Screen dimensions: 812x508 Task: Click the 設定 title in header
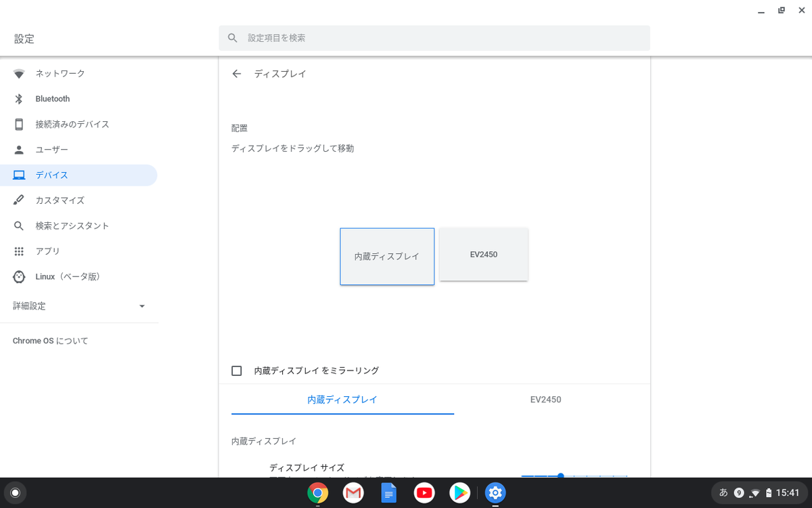tap(24, 39)
